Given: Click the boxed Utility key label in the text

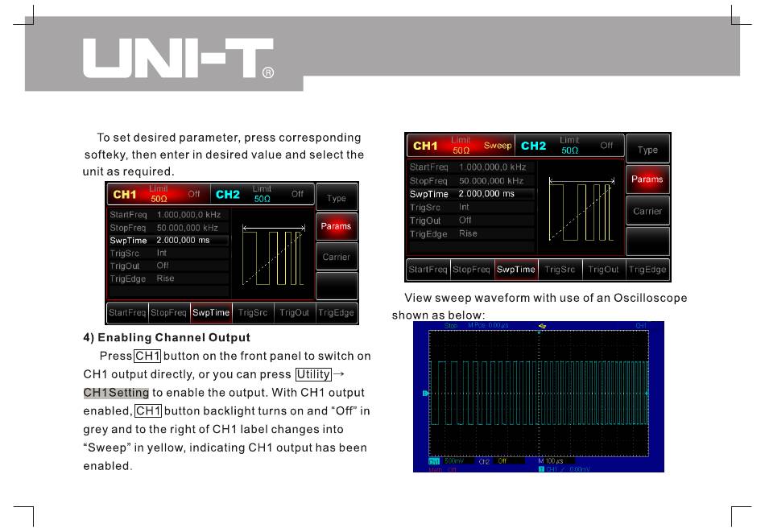Looking at the screenshot, I should (x=313, y=374).
